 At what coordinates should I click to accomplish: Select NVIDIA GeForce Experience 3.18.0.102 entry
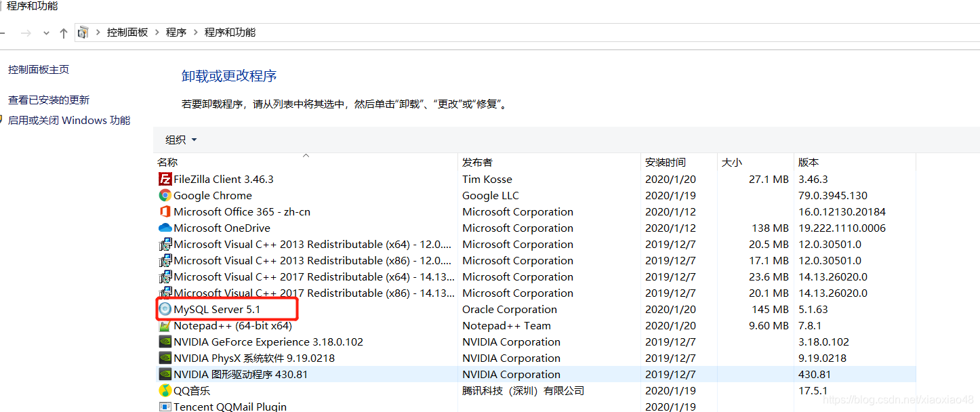coord(268,342)
